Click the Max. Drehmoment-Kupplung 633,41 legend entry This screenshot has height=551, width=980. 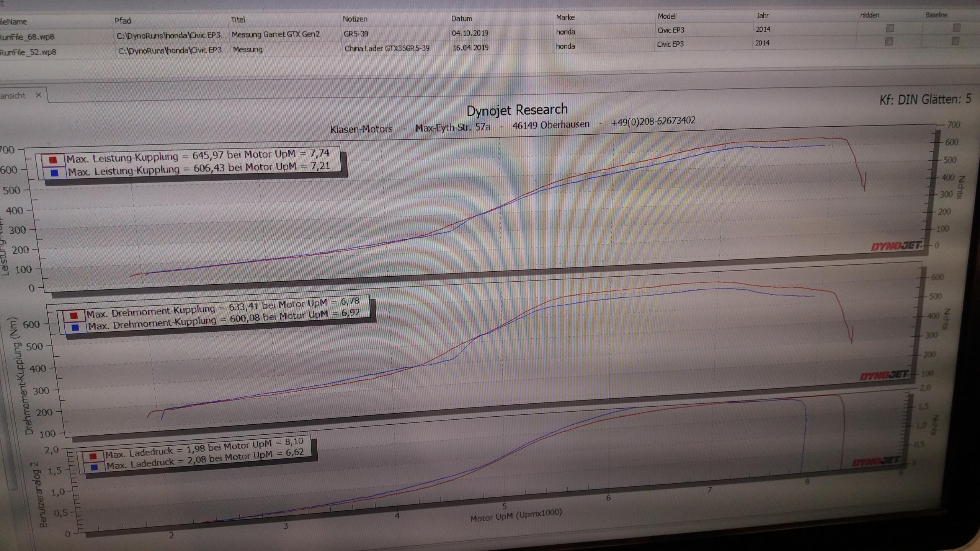pos(223,308)
